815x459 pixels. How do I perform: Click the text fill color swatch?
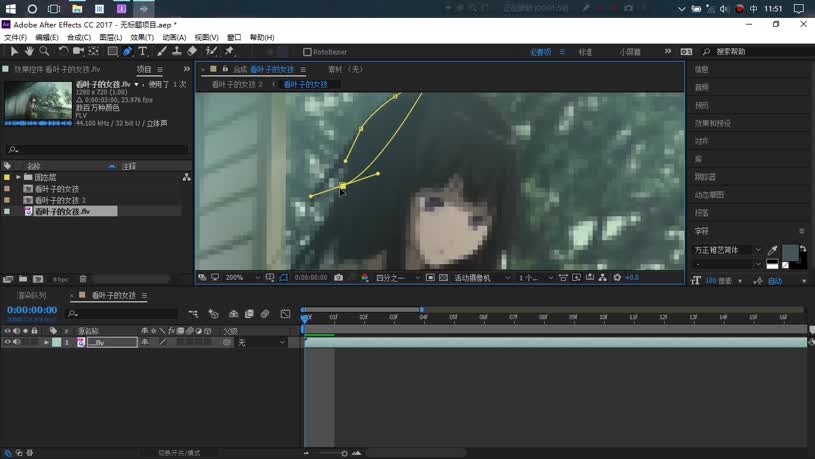pyautogui.click(x=790, y=252)
